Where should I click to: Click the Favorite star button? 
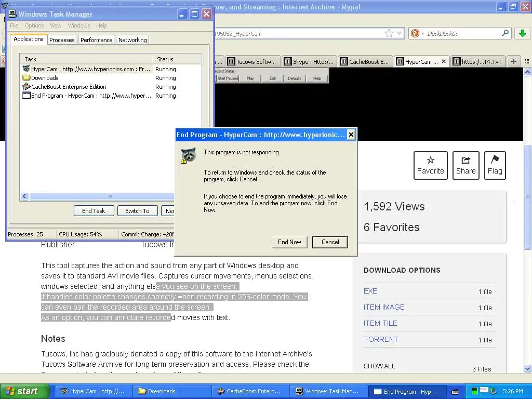pos(431,165)
